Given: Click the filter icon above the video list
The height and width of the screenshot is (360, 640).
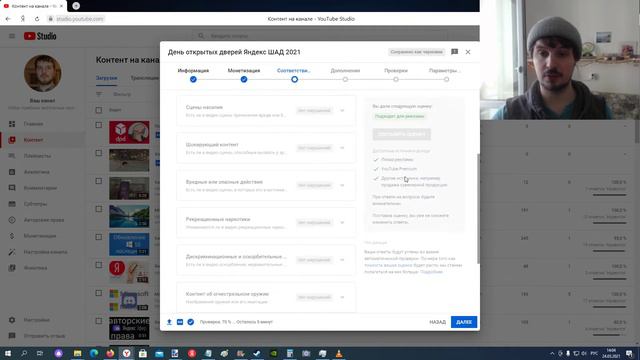Looking at the screenshot, I should coord(99,94).
